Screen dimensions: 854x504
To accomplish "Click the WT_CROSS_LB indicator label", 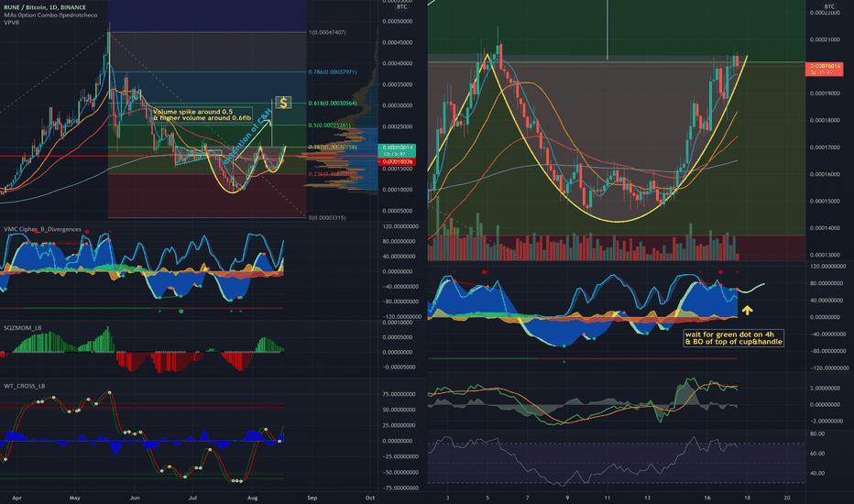I will click(x=25, y=387).
